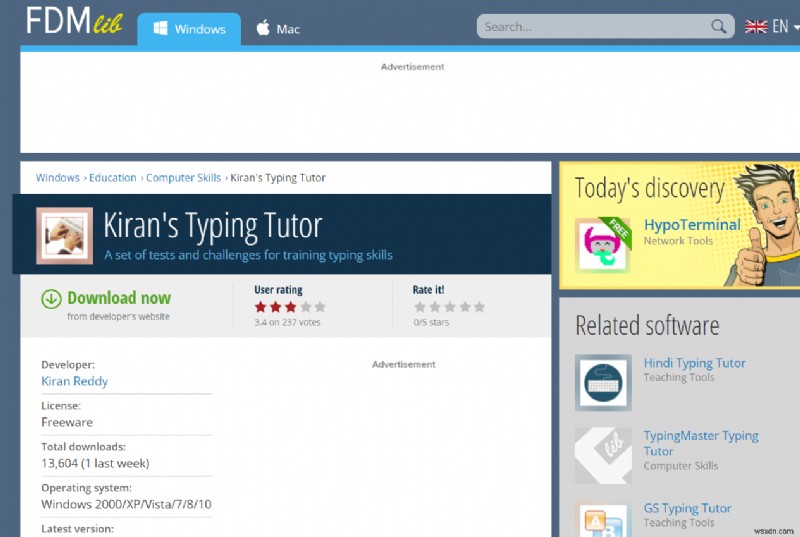
Task: Switch to the Windows tab
Action: (x=189, y=29)
